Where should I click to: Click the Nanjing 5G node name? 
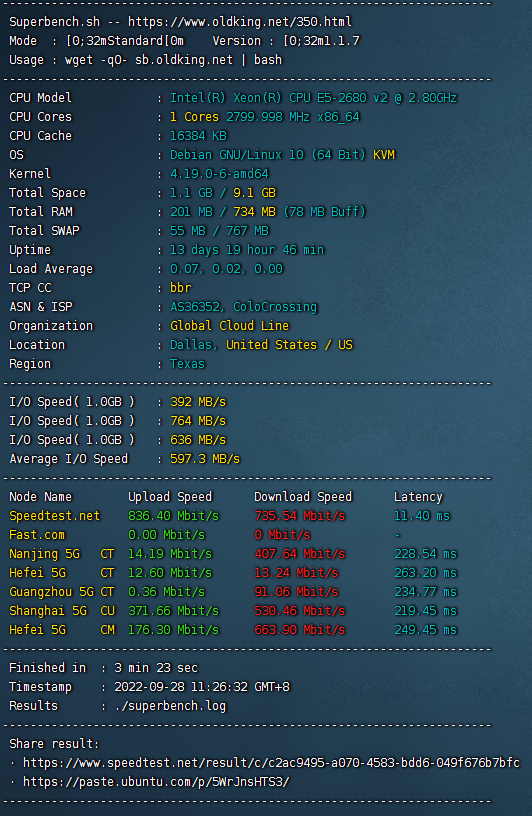coord(45,554)
